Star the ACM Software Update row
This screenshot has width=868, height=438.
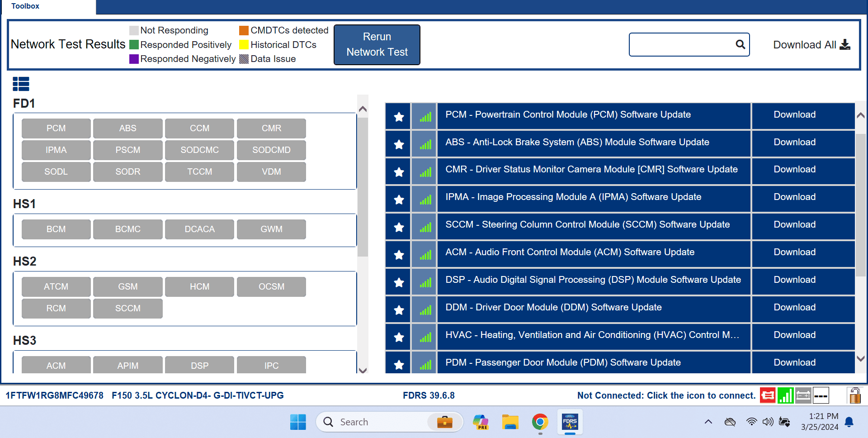(x=398, y=255)
